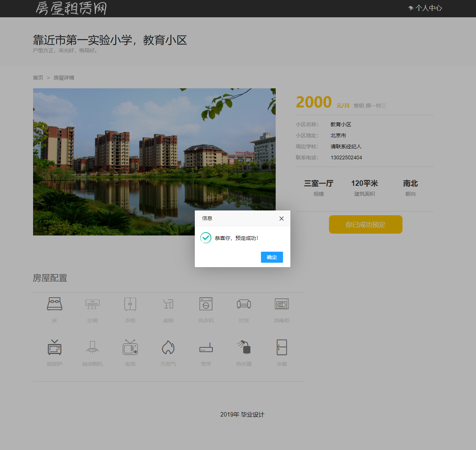
Task: Click the natural gas (天然气) icon
Action: pos(168,347)
